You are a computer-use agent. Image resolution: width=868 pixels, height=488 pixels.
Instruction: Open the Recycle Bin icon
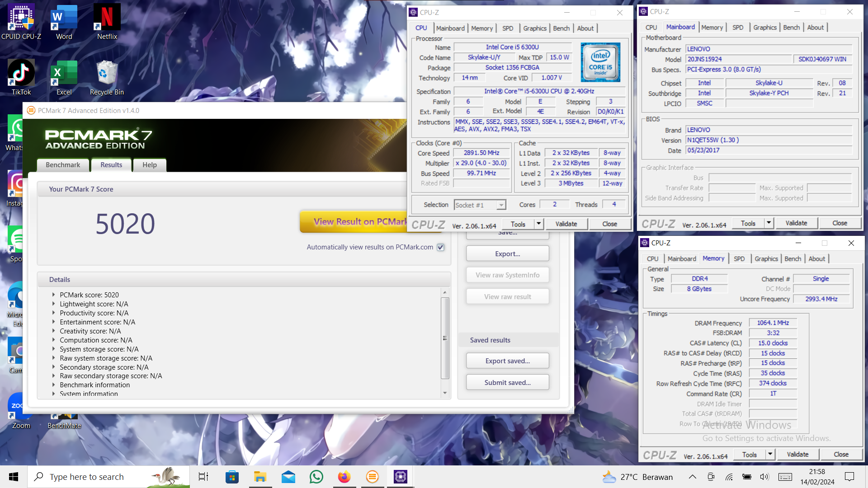point(107,77)
